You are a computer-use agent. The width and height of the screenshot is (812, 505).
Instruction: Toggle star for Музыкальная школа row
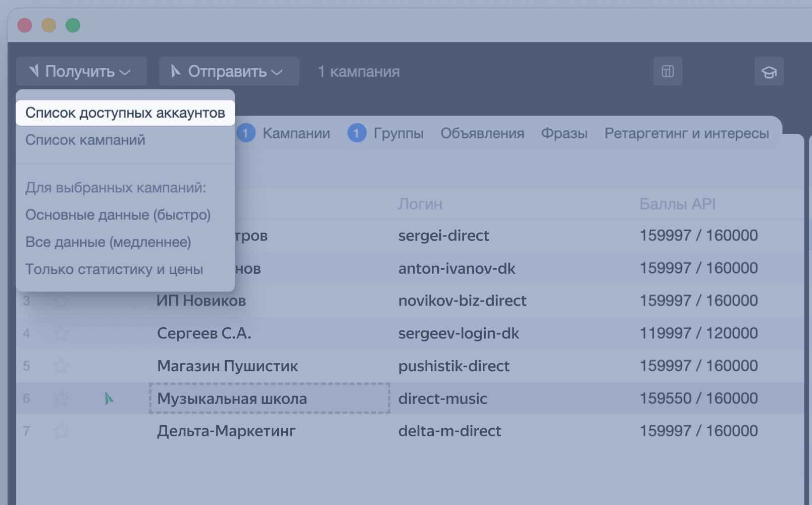[x=61, y=398]
